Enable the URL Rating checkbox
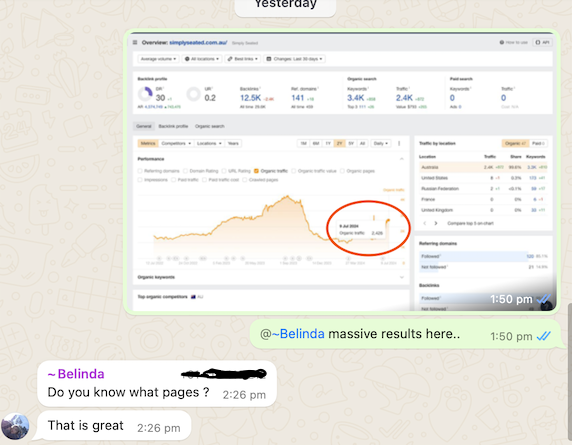Viewport: 572px width, 445px height. click(224, 171)
